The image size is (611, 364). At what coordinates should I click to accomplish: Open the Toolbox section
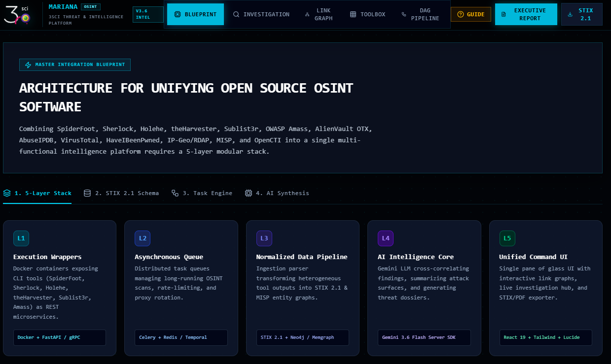click(367, 14)
